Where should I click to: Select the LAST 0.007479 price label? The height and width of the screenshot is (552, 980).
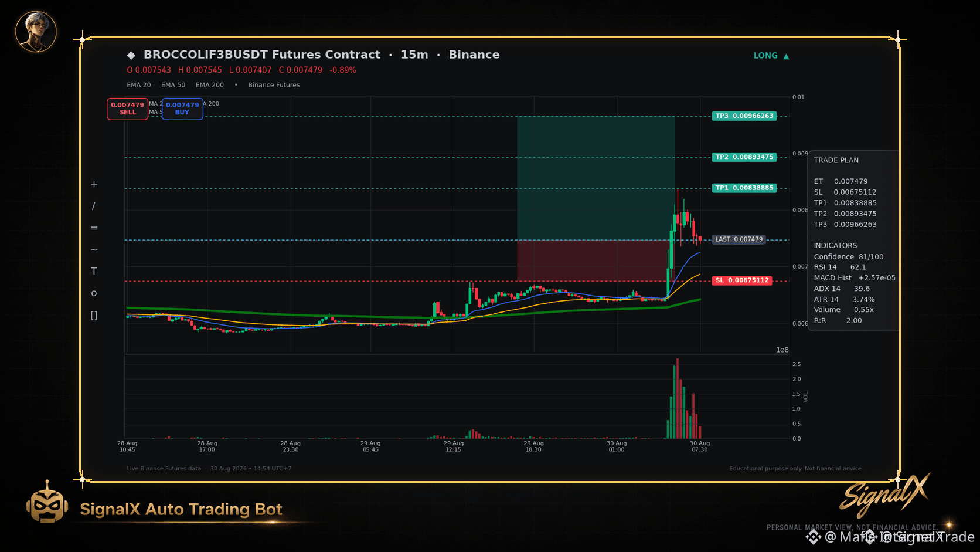pyautogui.click(x=739, y=239)
